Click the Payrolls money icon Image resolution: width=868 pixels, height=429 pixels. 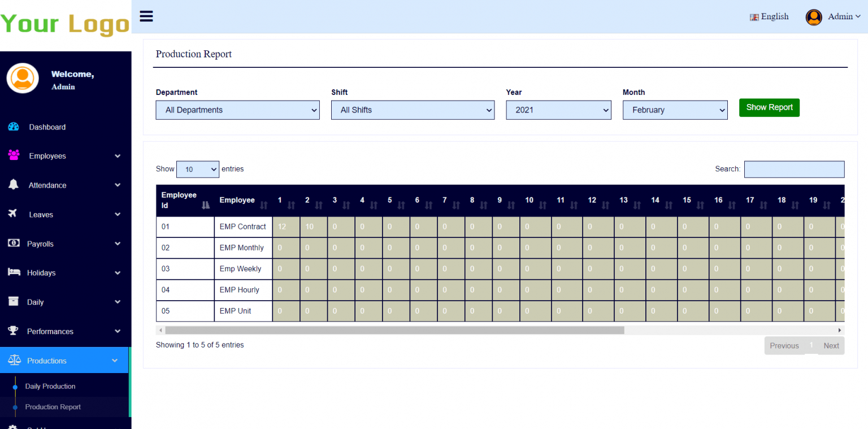pos(12,244)
